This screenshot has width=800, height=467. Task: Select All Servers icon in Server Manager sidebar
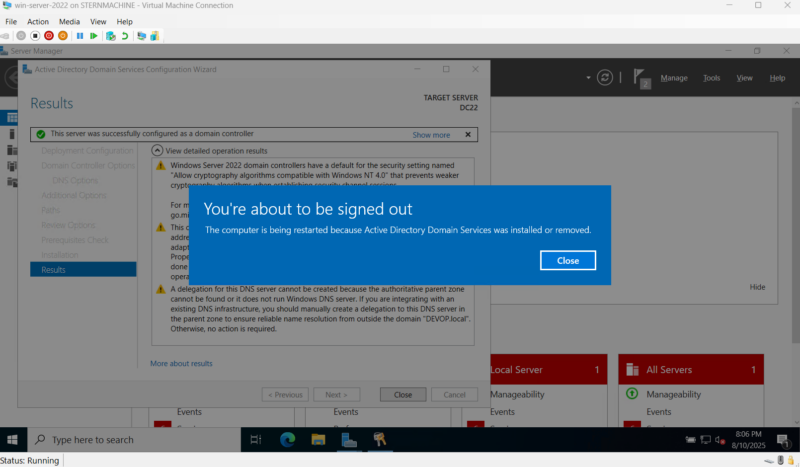11,150
